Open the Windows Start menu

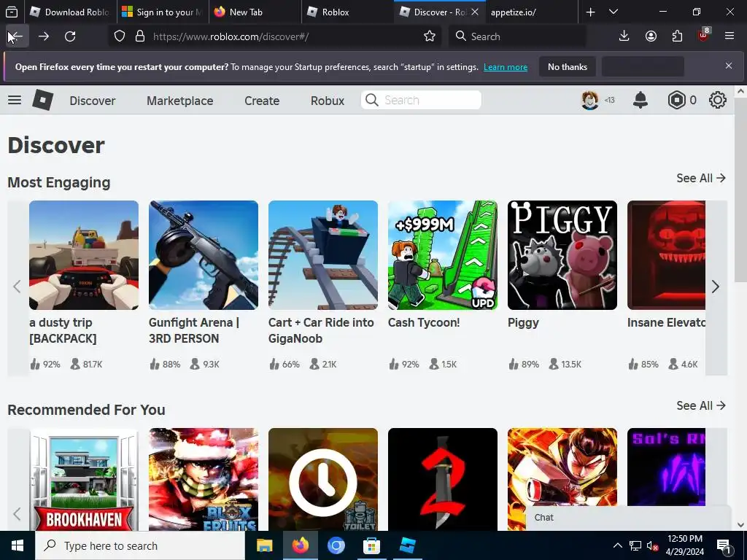point(18,545)
